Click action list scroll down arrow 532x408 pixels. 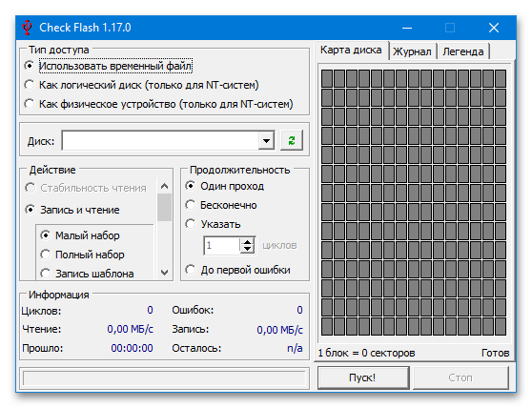pyautogui.click(x=165, y=273)
